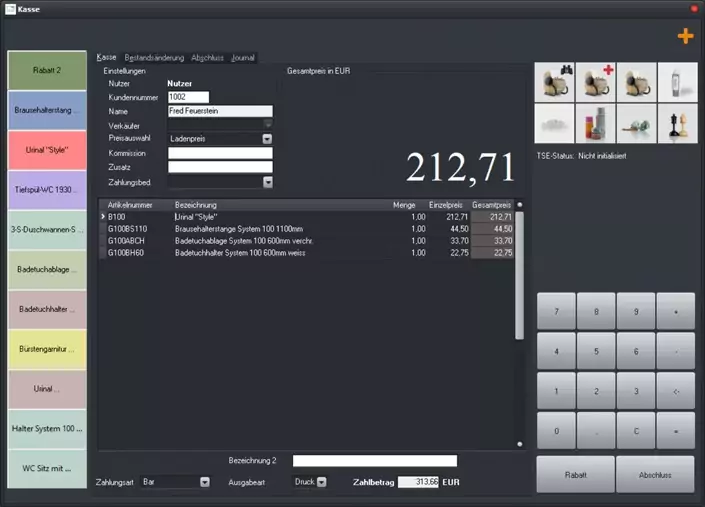Select table row G100BS110 Brausehalterstange

click(x=307, y=229)
